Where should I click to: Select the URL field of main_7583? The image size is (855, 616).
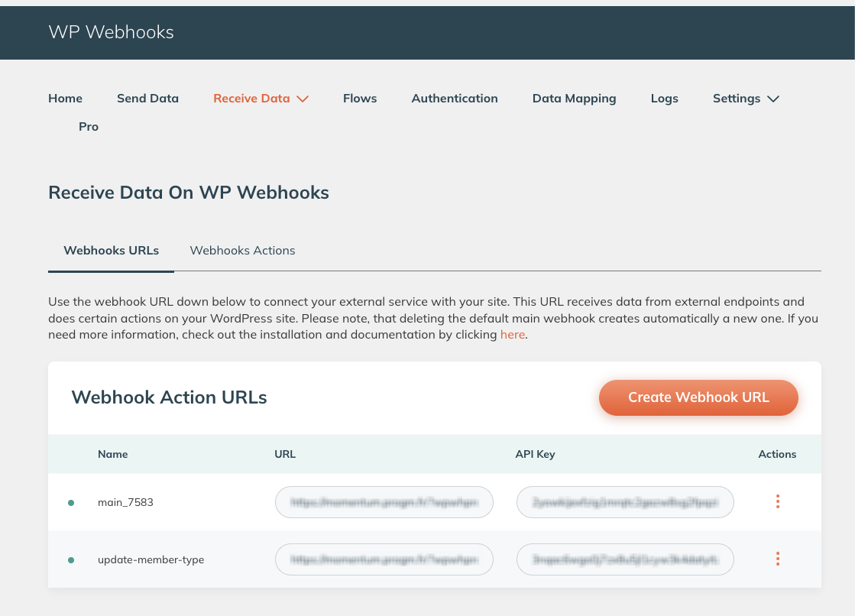click(384, 501)
